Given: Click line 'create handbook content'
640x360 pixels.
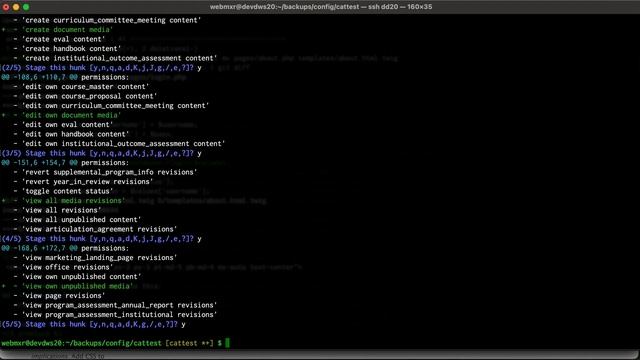Looking at the screenshot, I should (67, 49).
